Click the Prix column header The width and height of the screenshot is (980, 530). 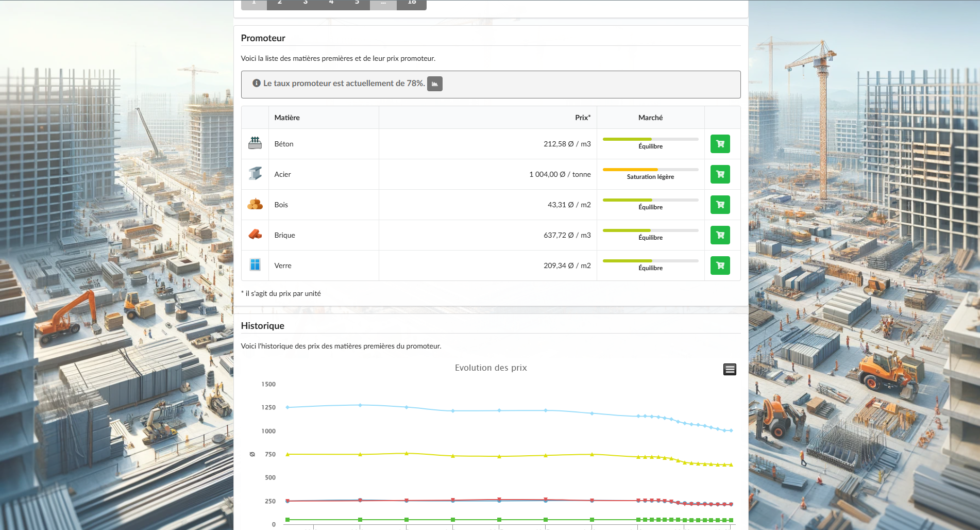(x=582, y=118)
